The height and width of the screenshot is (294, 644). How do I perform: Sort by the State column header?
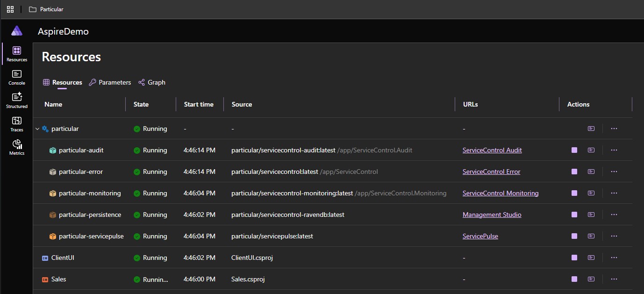coord(141,104)
